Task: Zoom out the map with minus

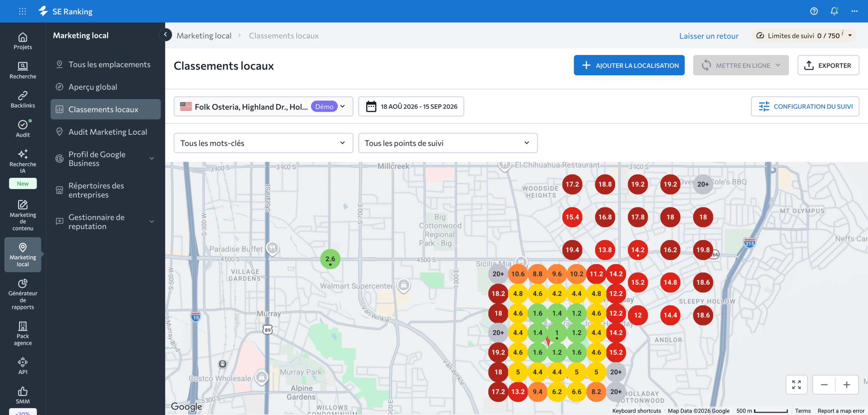Action: click(x=824, y=385)
